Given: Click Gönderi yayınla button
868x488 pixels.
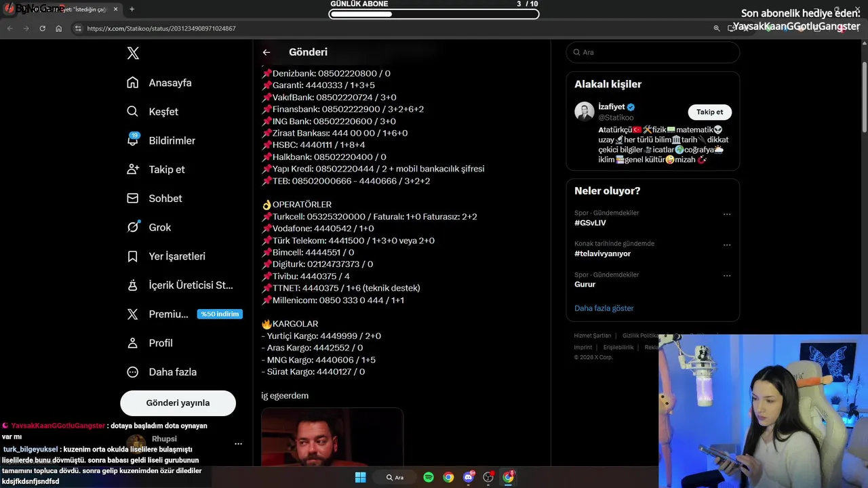Looking at the screenshot, I should (178, 403).
